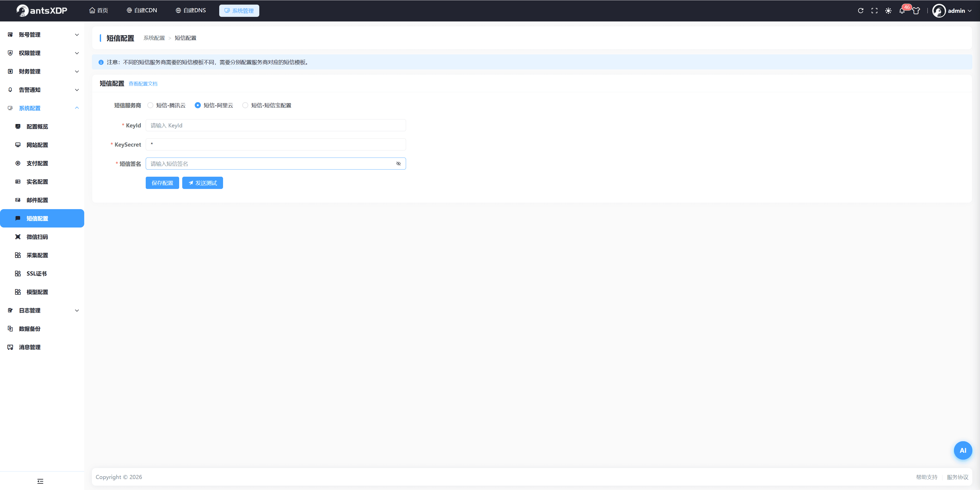Open 数据备份 sidebar item

[x=42, y=329]
